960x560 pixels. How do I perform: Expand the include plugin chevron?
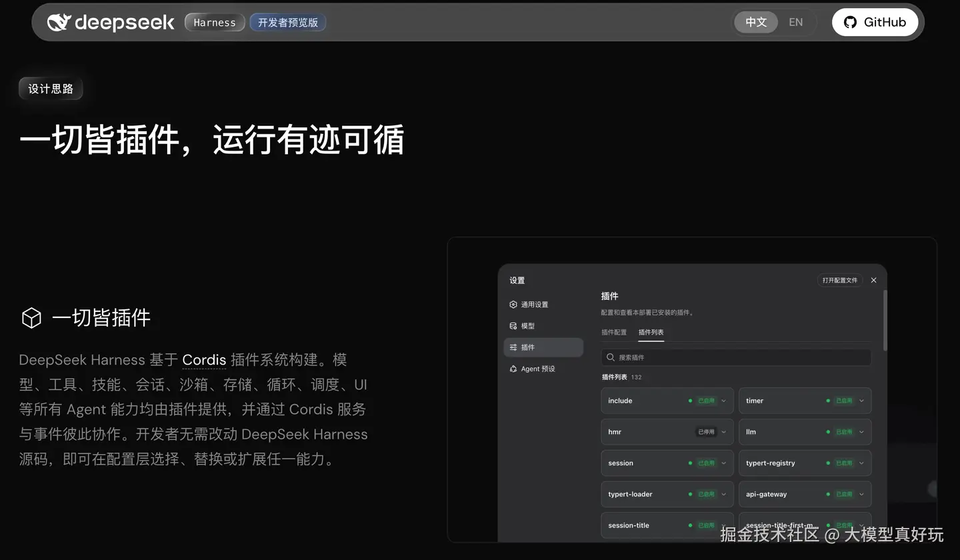coord(724,401)
